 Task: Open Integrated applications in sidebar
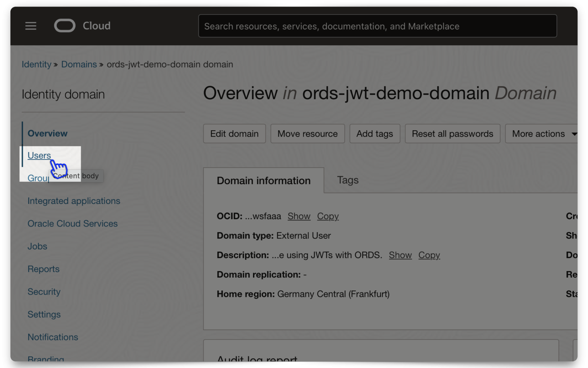pos(74,201)
